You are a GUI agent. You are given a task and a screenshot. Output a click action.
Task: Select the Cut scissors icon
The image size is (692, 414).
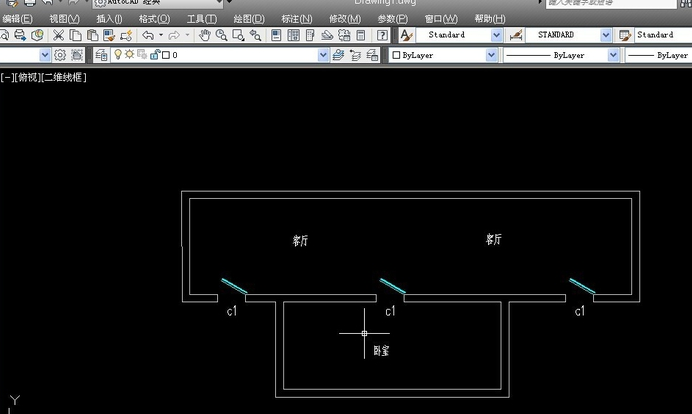point(58,35)
